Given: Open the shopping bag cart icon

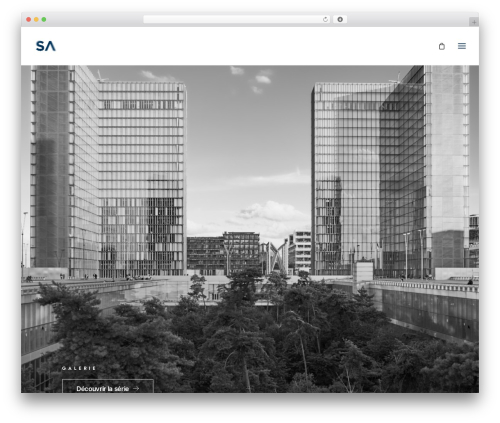Looking at the screenshot, I should pyautogui.click(x=442, y=46).
